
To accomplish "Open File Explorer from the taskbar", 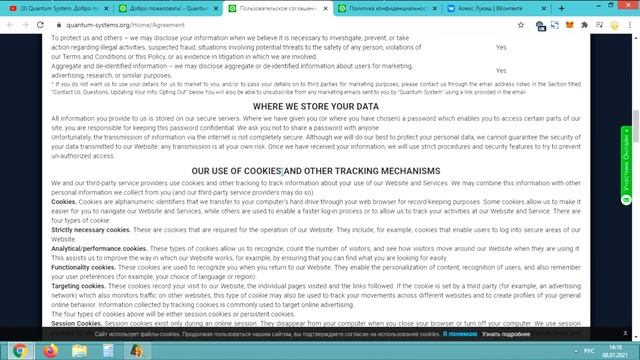I will click(x=80, y=351).
